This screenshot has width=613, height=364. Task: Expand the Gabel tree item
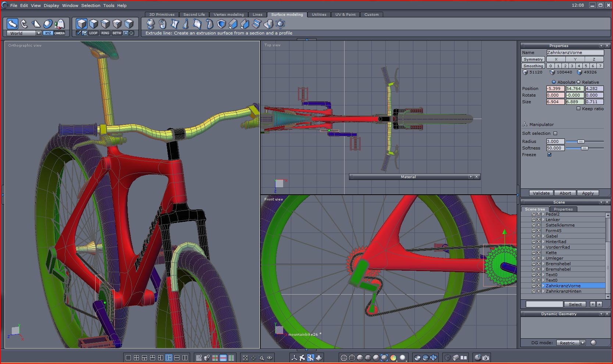543,236
